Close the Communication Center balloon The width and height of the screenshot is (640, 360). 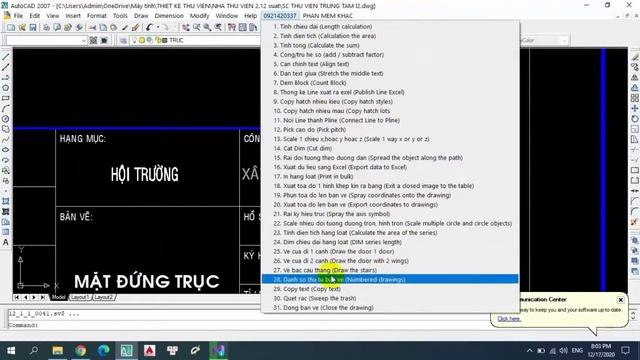pyautogui.click(x=620, y=300)
